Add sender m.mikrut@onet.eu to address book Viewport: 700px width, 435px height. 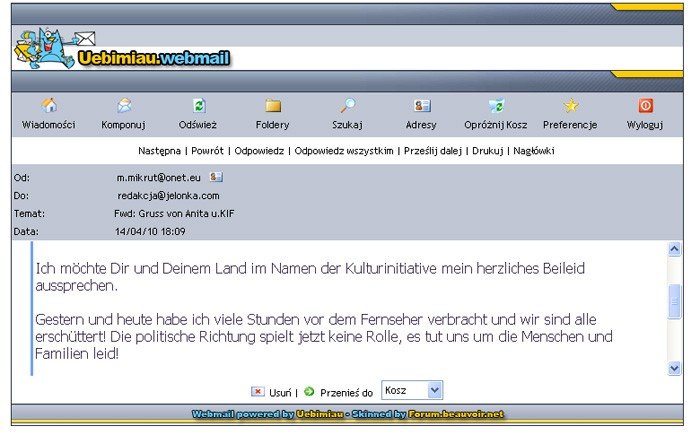pyautogui.click(x=216, y=177)
